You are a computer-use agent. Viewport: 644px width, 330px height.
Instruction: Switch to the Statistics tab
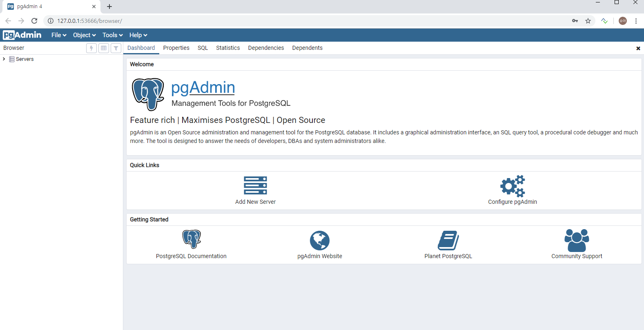(x=228, y=48)
